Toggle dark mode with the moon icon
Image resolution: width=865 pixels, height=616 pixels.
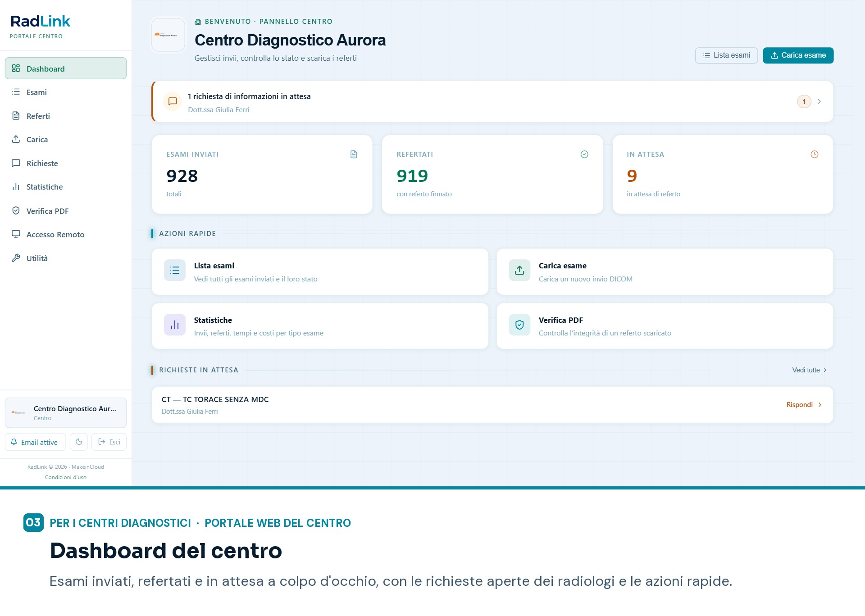tap(79, 442)
